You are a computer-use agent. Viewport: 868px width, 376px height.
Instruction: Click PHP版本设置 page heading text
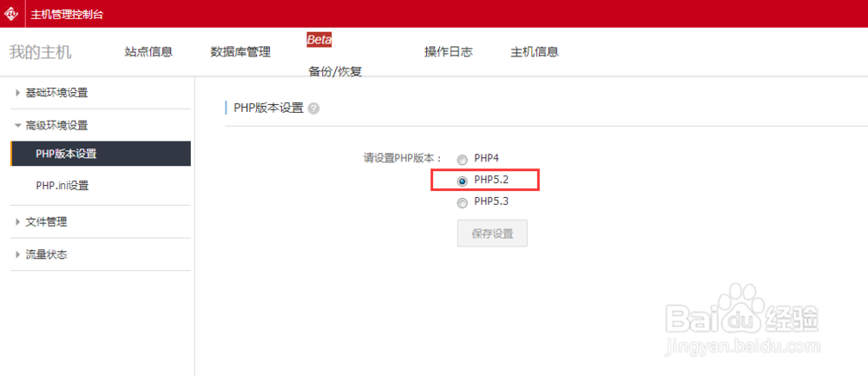pyautogui.click(x=269, y=108)
